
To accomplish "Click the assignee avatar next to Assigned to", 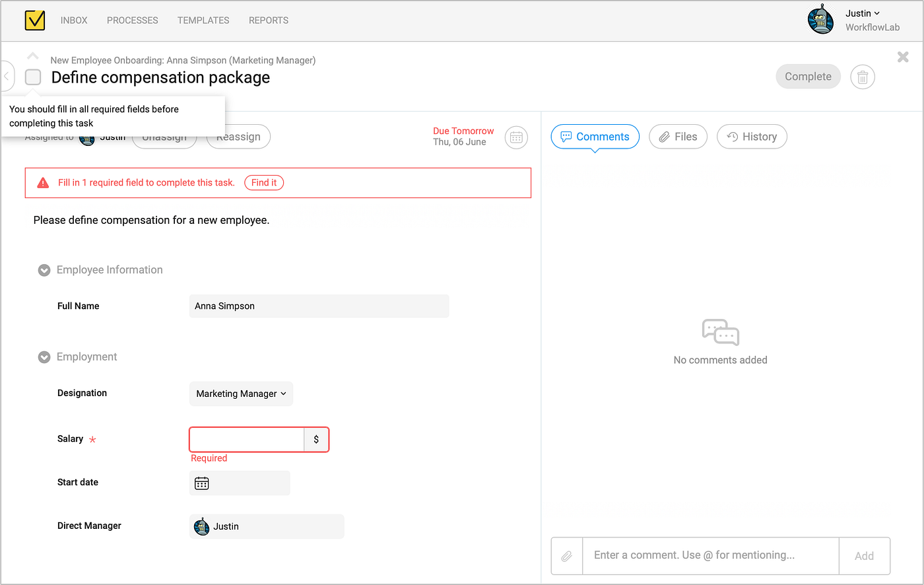I will (86, 137).
